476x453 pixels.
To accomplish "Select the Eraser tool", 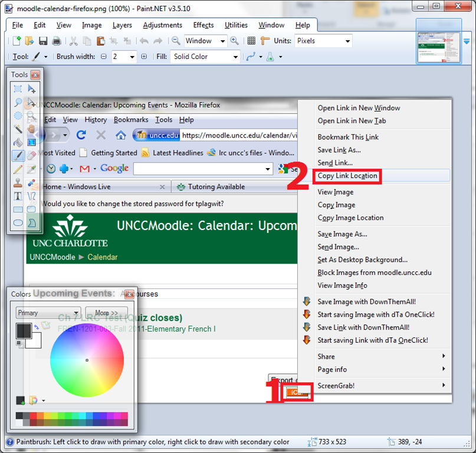I will click(32, 154).
